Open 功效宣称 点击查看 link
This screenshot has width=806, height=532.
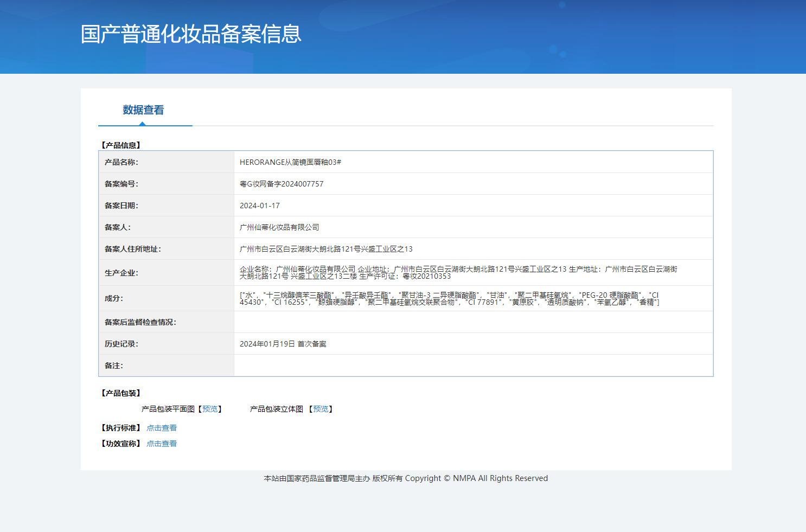click(162, 444)
